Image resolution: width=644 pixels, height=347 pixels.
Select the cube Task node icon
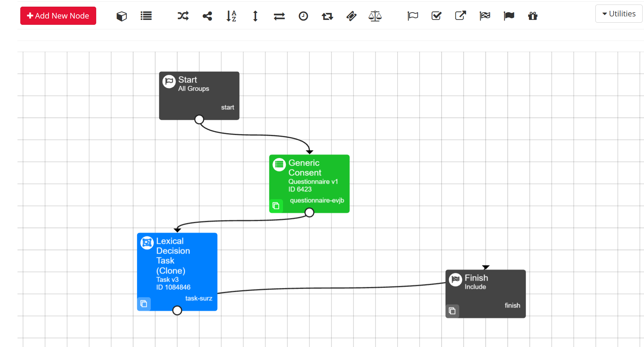click(121, 16)
